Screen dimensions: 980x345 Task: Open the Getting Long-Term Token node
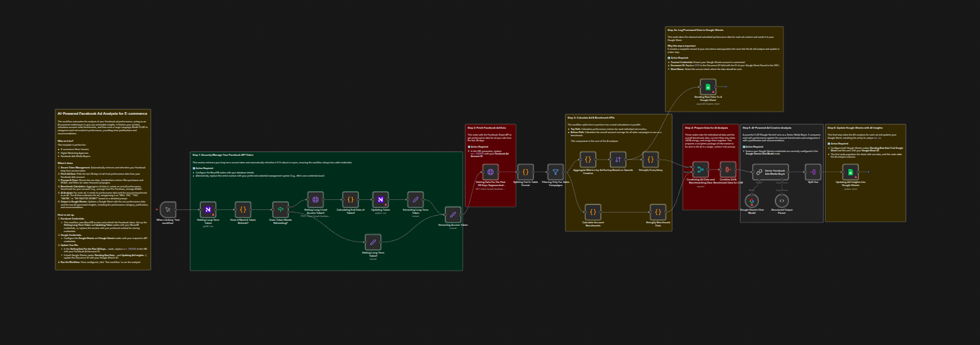pyautogui.click(x=208, y=209)
